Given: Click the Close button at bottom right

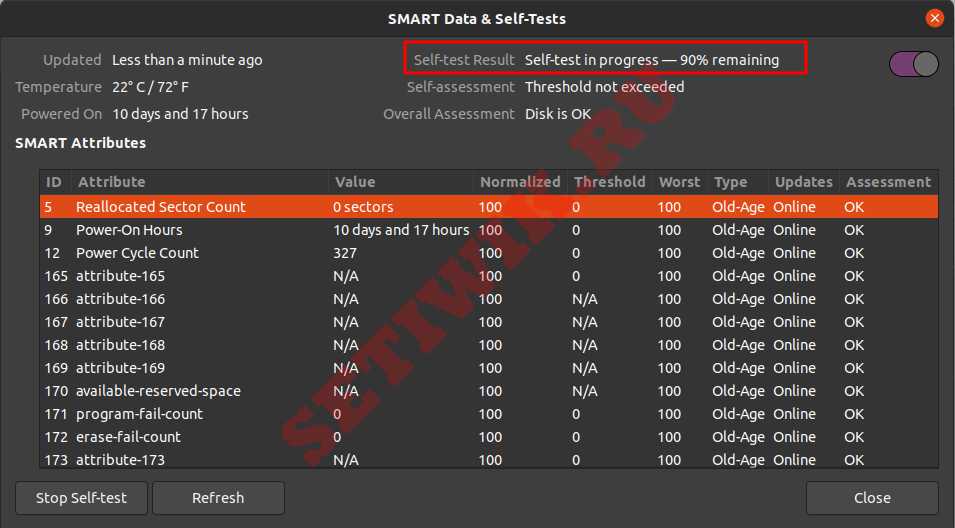Looking at the screenshot, I should [x=871, y=497].
